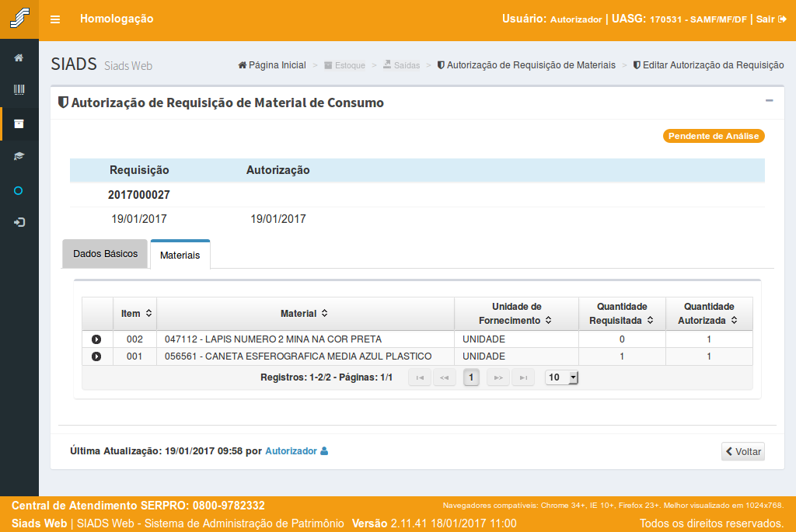This screenshot has height=532, width=796.
Task: Toggle the hamburger menu icon
Action: tap(55, 19)
